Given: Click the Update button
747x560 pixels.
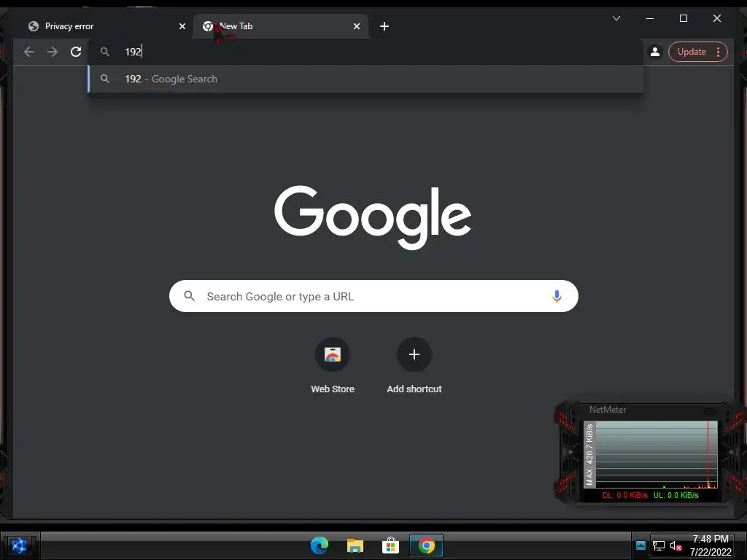Looking at the screenshot, I should (692, 52).
